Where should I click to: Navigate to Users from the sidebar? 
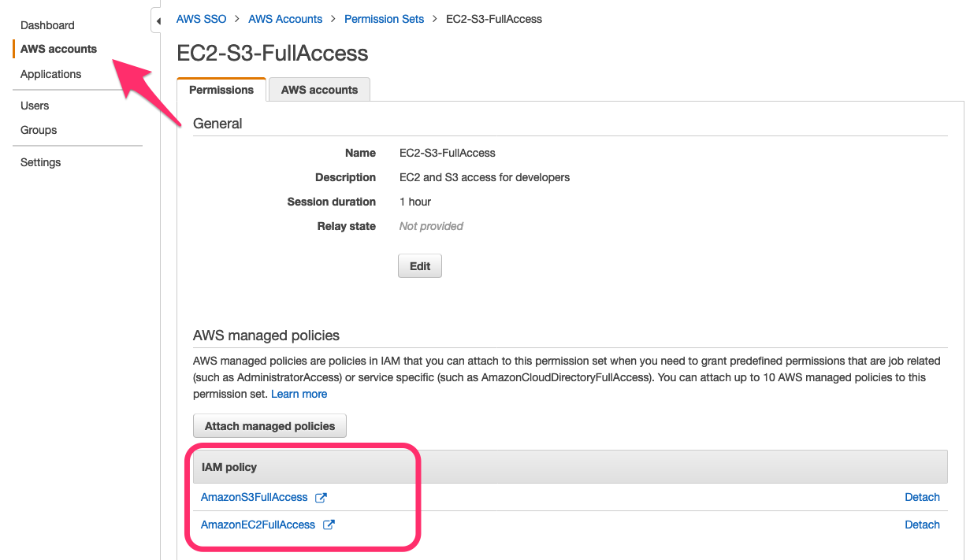click(34, 106)
